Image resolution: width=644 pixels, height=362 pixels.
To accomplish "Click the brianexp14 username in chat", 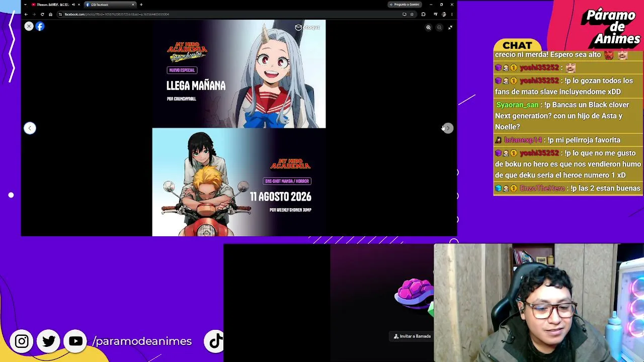I will (523, 140).
